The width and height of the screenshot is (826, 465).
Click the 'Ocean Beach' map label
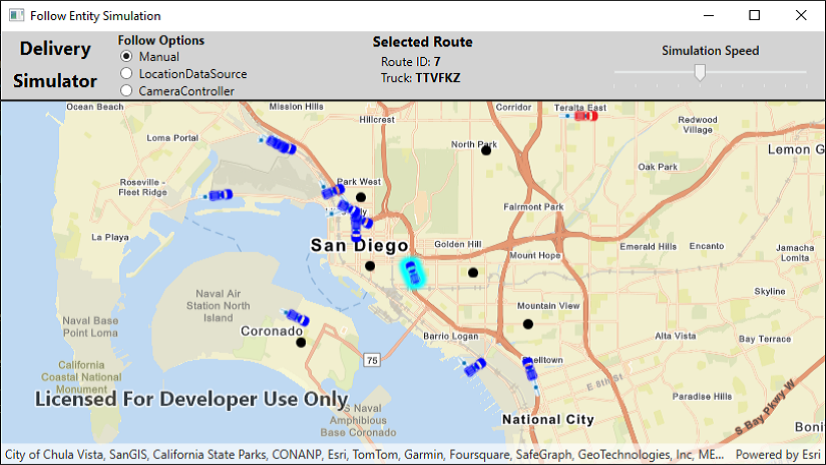pyautogui.click(x=95, y=107)
